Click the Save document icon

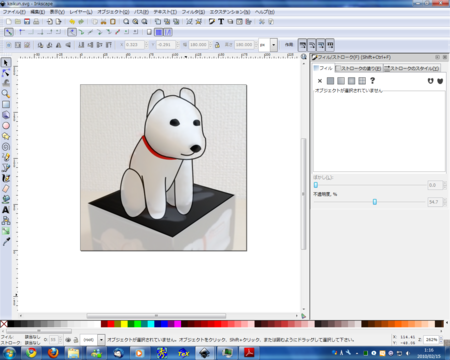pos(27,22)
